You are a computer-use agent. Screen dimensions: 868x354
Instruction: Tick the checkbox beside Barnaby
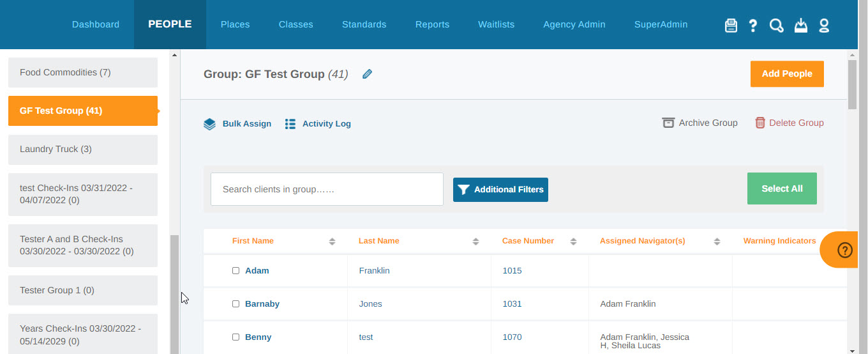pos(236,304)
